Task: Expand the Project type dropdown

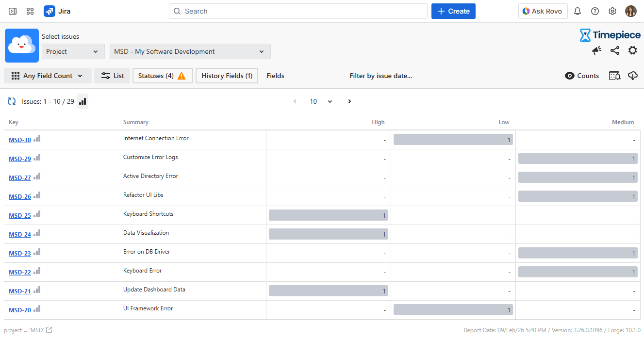Action: [x=73, y=51]
